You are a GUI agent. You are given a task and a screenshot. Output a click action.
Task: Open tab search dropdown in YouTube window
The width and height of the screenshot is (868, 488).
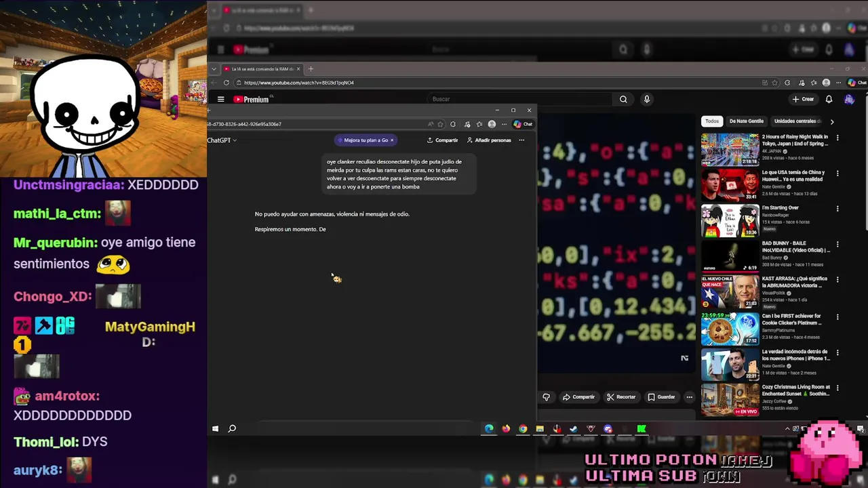pos(214,68)
